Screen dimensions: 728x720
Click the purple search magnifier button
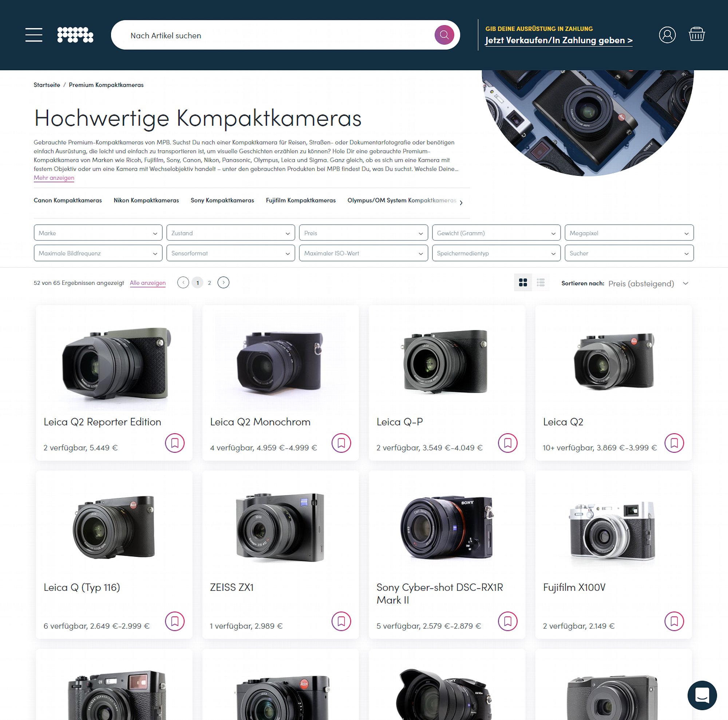tap(444, 35)
